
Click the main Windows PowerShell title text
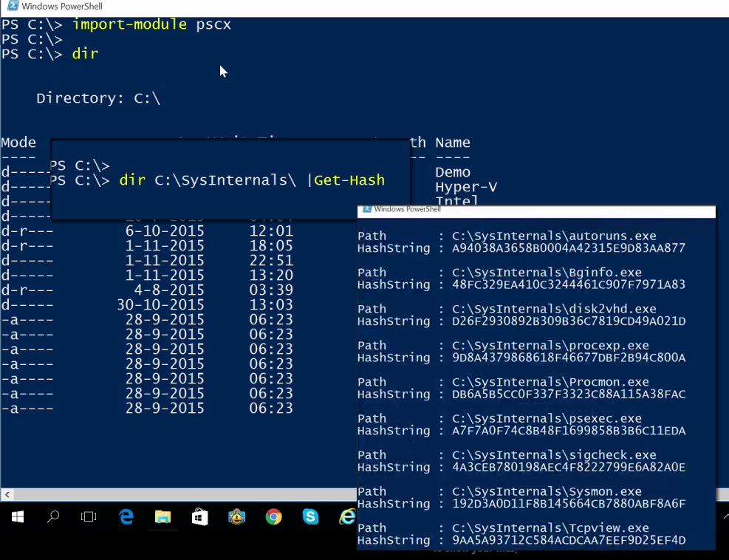tap(62, 6)
